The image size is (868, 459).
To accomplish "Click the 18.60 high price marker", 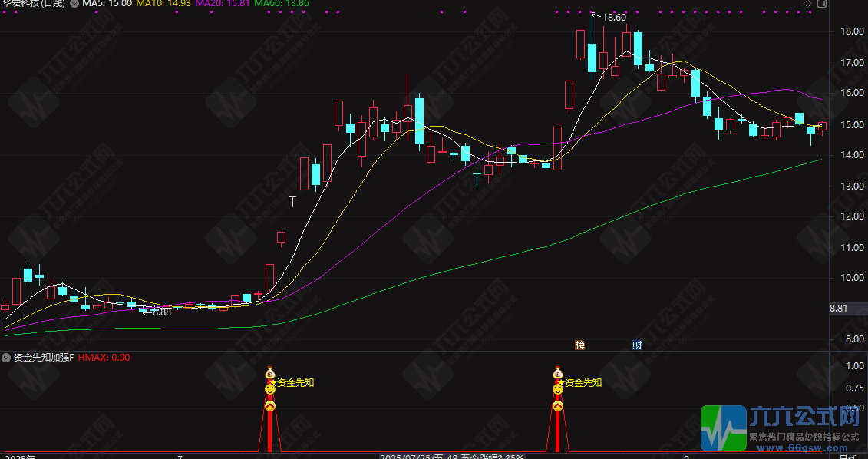I will tap(614, 17).
